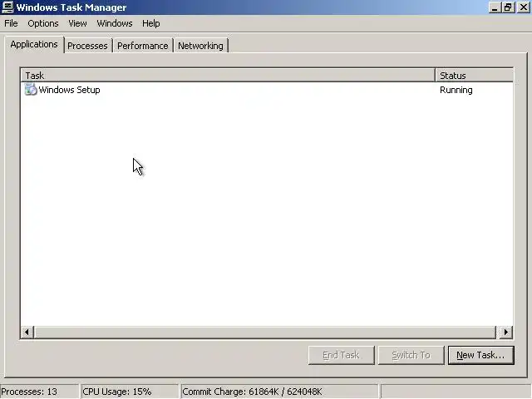Click the Processes: 13 status entry

(39, 392)
